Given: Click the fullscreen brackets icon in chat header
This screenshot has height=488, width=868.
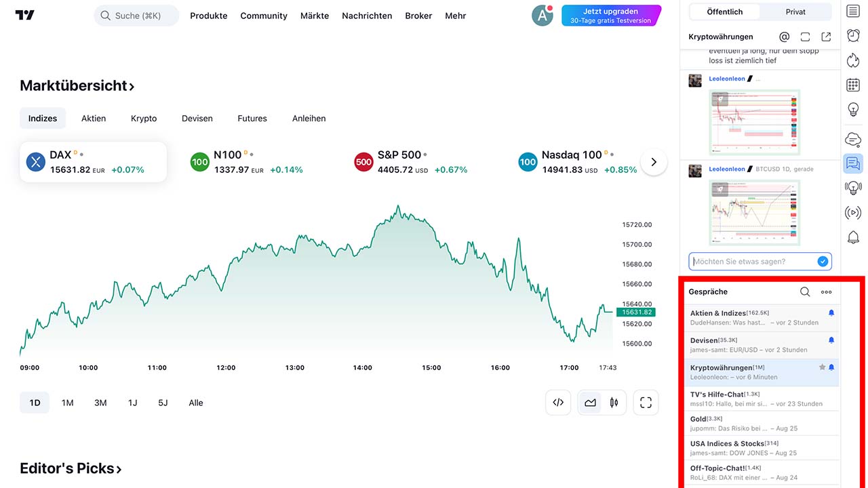Looking at the screenshot, I should coord(805,37).
